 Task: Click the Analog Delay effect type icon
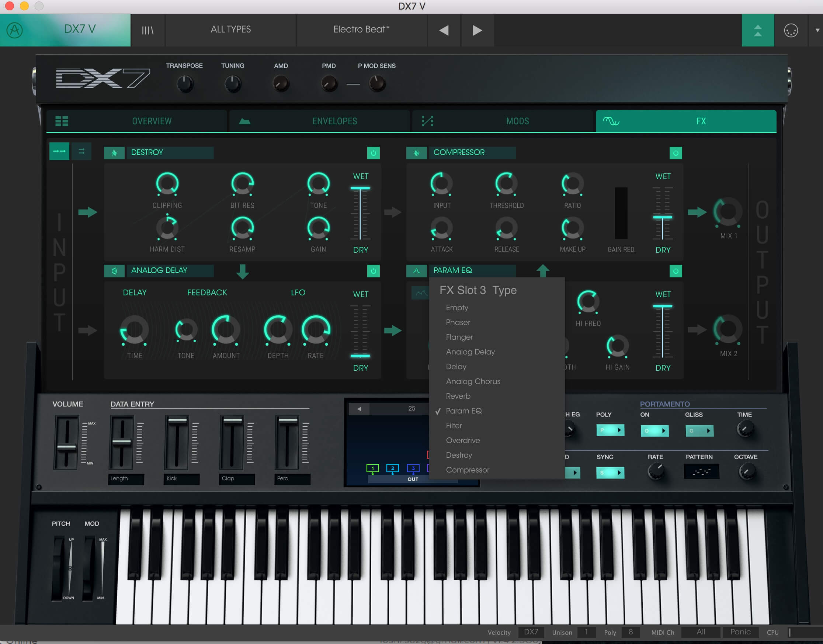114,271
